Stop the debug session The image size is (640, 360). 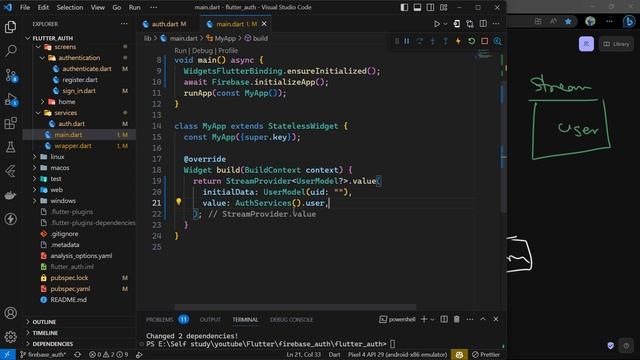click(x=484, y=41)
